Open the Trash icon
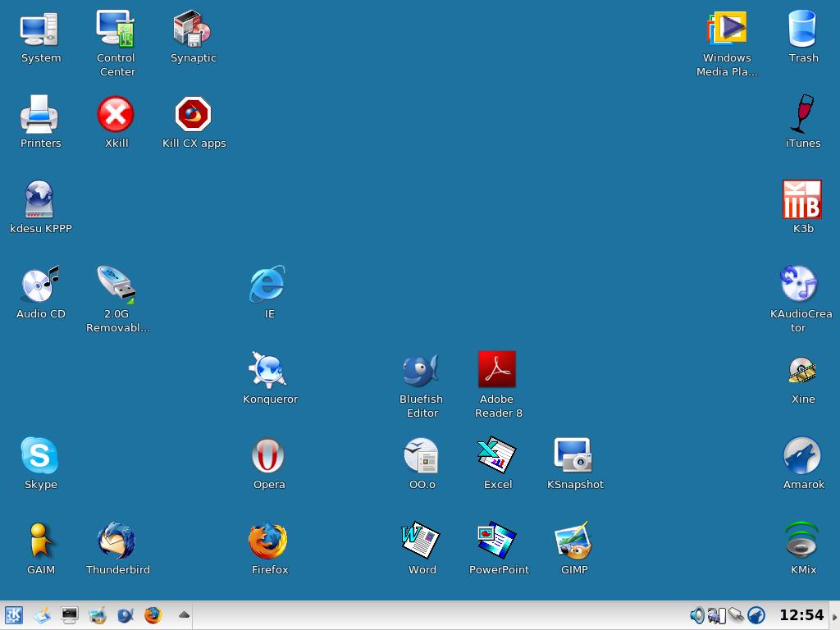This screenshot has height=630, width=840. [x=802, y=30]
